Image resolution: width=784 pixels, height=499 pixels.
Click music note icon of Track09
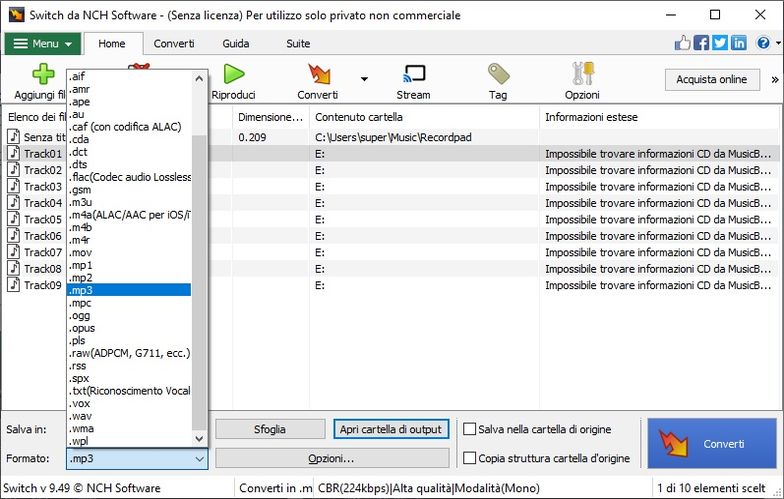coord(14,285)
